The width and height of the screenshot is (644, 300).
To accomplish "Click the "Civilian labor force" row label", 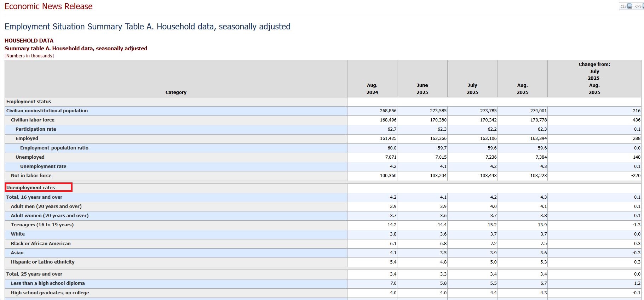I will click(x=33, y=120).
